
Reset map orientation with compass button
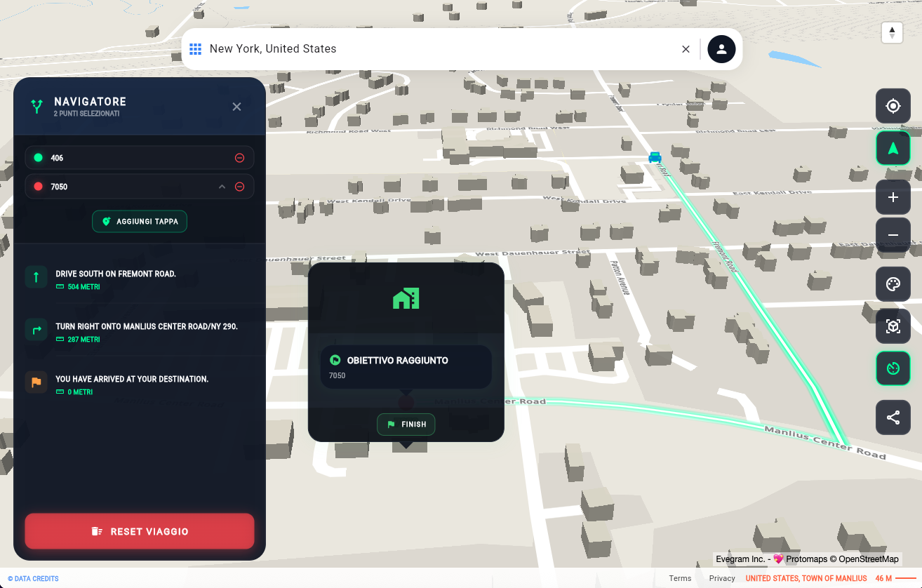click(x=892, y=33)
